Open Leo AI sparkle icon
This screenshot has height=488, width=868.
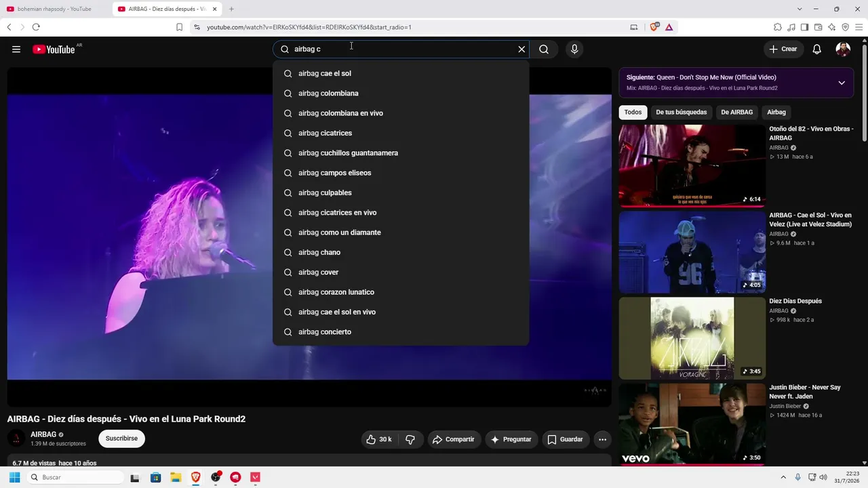coord(831,27)
